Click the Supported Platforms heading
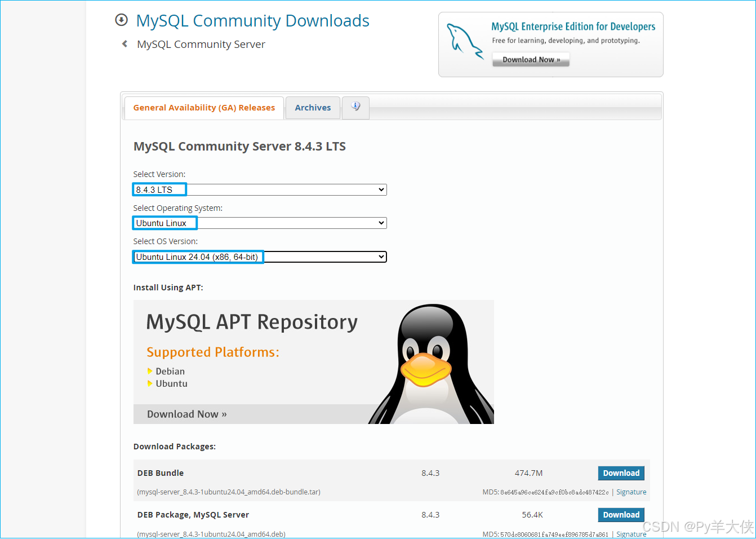This screenshot has width=756, height=539. click(213, 352)
